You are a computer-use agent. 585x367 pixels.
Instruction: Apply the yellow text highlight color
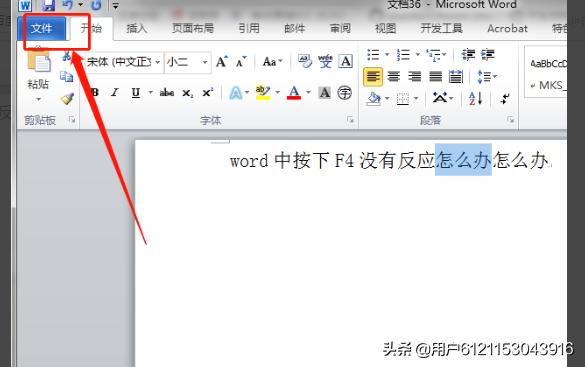(x=263, y=92)
